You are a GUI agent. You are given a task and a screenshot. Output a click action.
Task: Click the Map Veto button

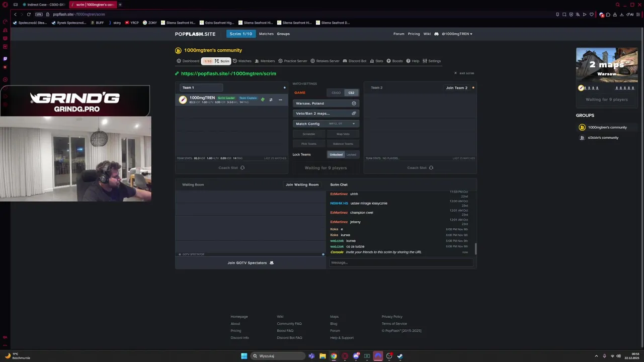tap(343, 134)
